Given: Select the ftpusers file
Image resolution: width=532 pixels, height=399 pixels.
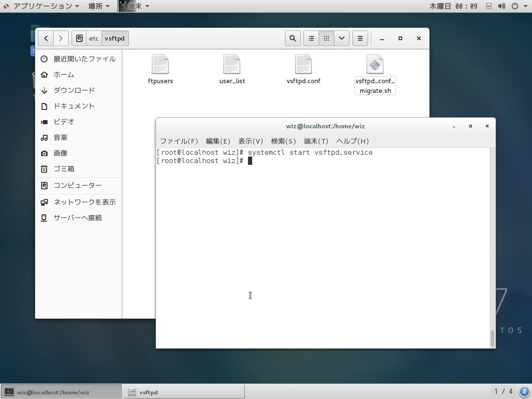Looking at the screenshot, I should coord(161,70).
